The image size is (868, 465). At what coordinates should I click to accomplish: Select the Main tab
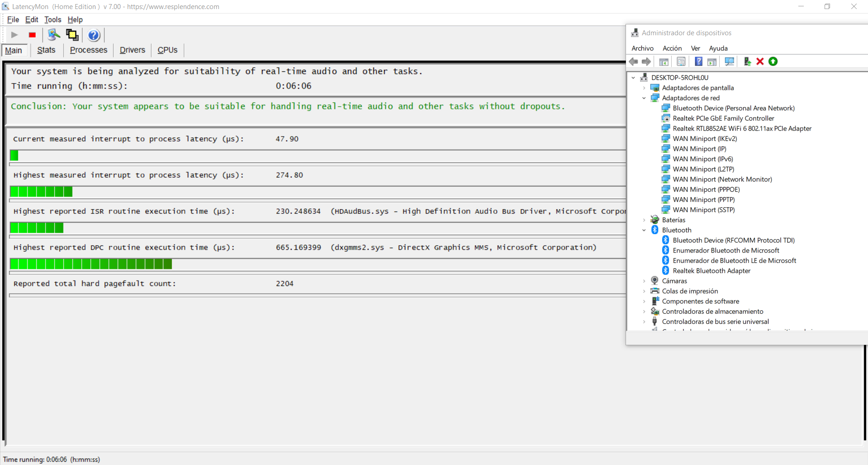(x=14, y=50)
